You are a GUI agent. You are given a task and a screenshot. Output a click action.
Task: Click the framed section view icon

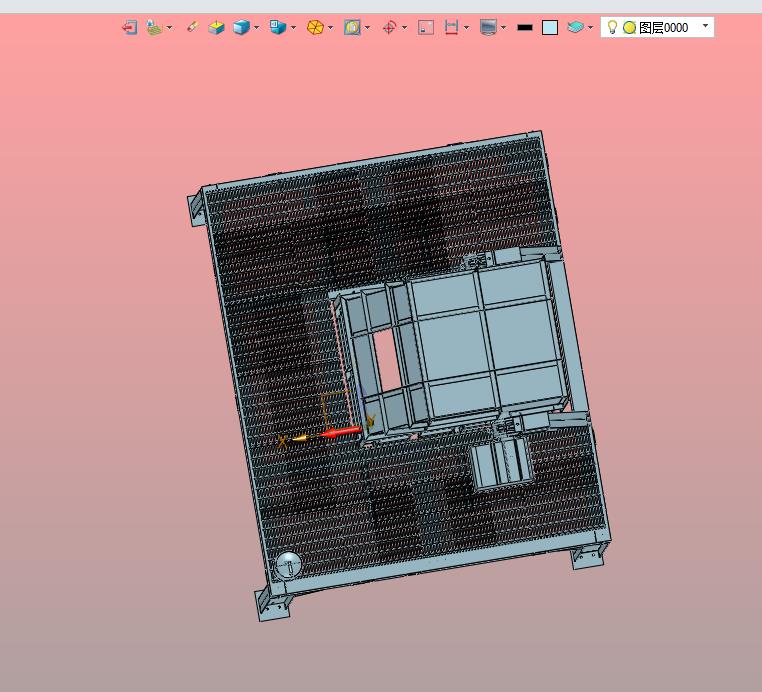coord(352,28)
